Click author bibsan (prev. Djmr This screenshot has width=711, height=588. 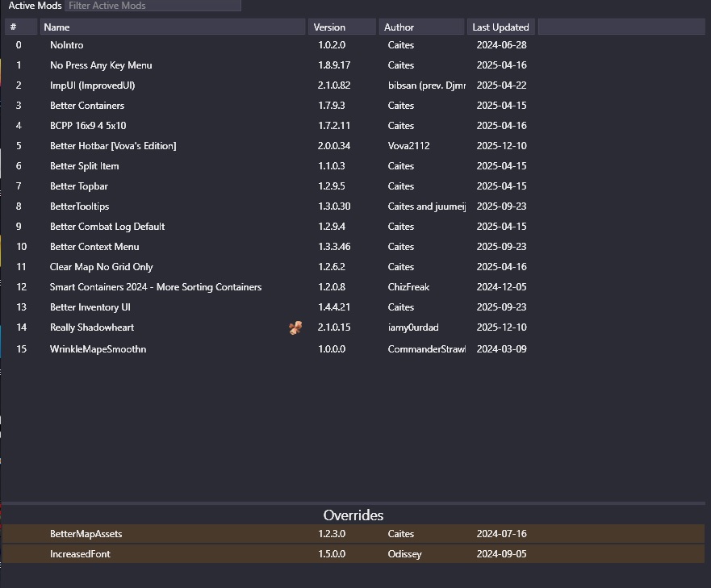point(427,85)
